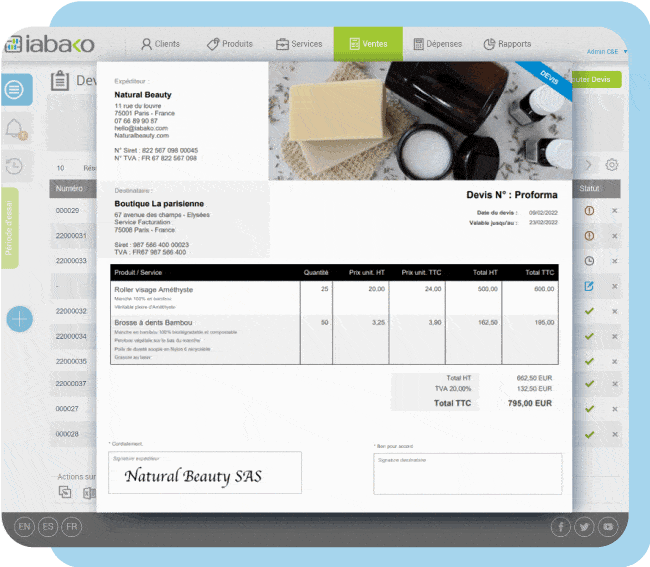Image resolution: width=650 pixels, height=567 pixels.
Task: Select quote row 000029
Action: (x=68, y=211)
